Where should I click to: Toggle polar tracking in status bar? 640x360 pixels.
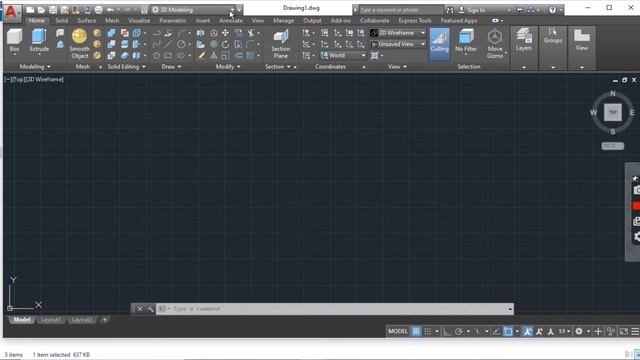click(458, 331)
